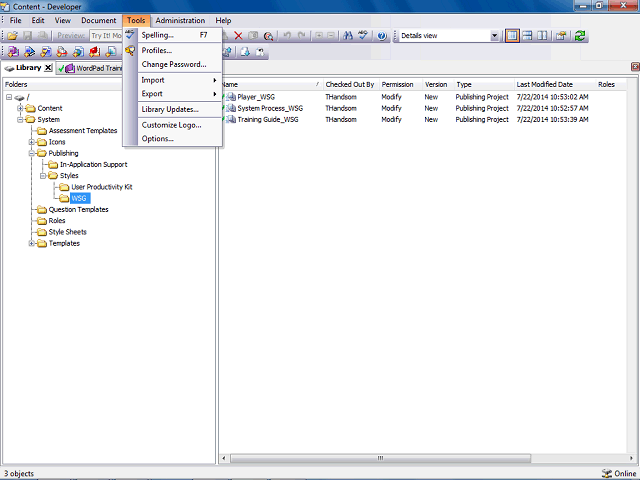Collapse the Publishing folder
Screen dimensions: 640x480
tap(31, 153)
